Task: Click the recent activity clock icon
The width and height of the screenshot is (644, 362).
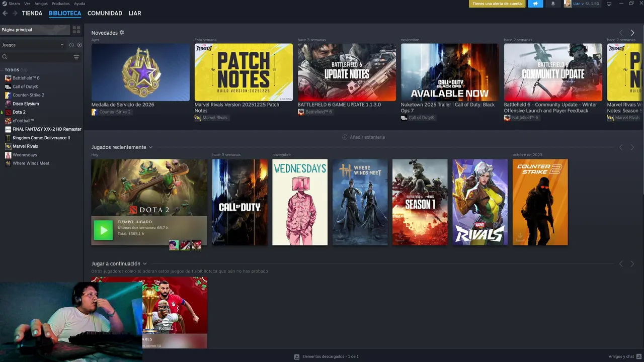Action: coord(71,45)
